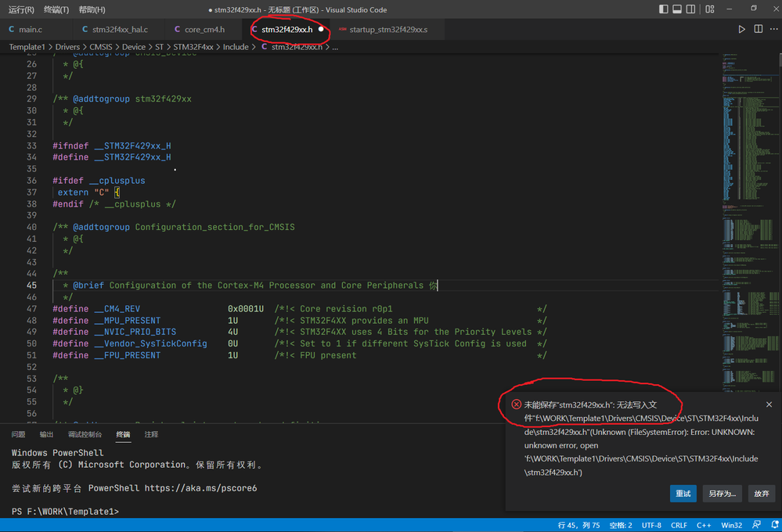Click __MPU_PRESENT define on line 48
Viewport: 782px width, 532px height.
click(127, 320)
